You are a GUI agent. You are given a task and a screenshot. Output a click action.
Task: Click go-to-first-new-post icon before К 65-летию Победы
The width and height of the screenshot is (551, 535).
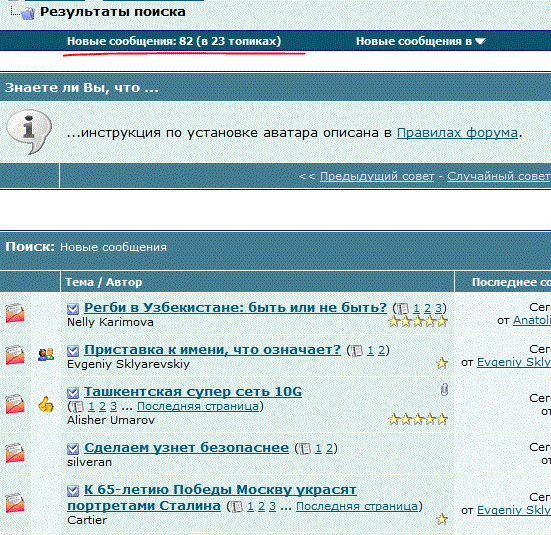pos(73,491)
